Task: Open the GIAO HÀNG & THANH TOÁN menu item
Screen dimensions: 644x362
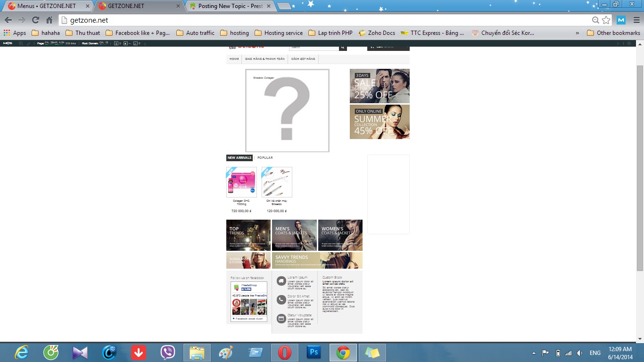Action: pos(265,59)
